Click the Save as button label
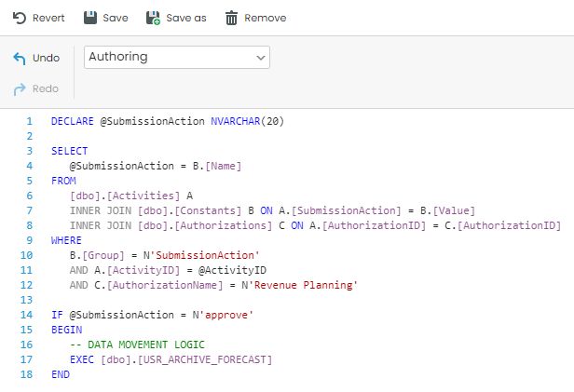 [x=186, y=18]
